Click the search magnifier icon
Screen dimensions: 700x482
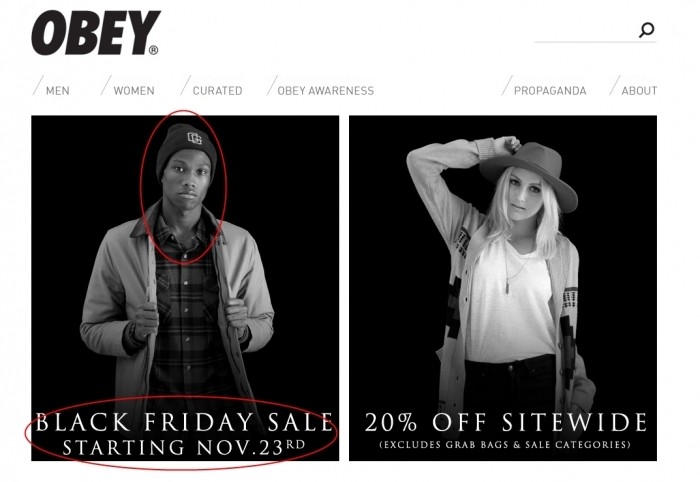(x=646, y=30)
